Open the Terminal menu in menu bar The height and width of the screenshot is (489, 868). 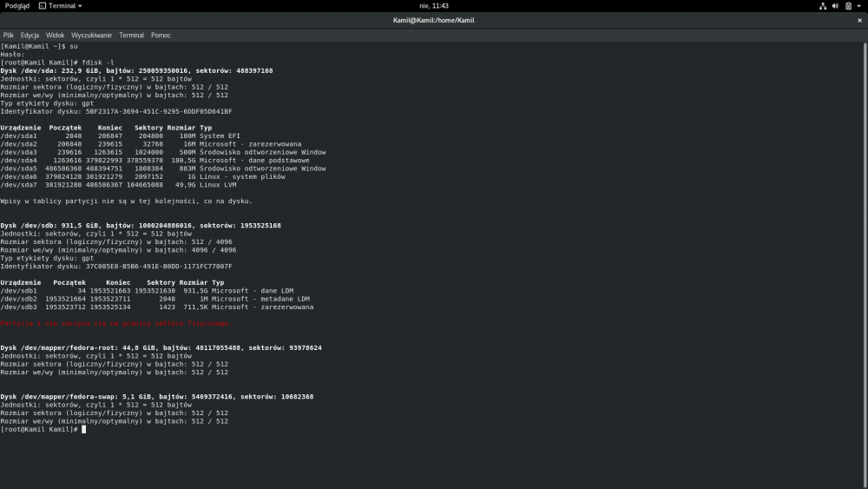pos(132,35)
